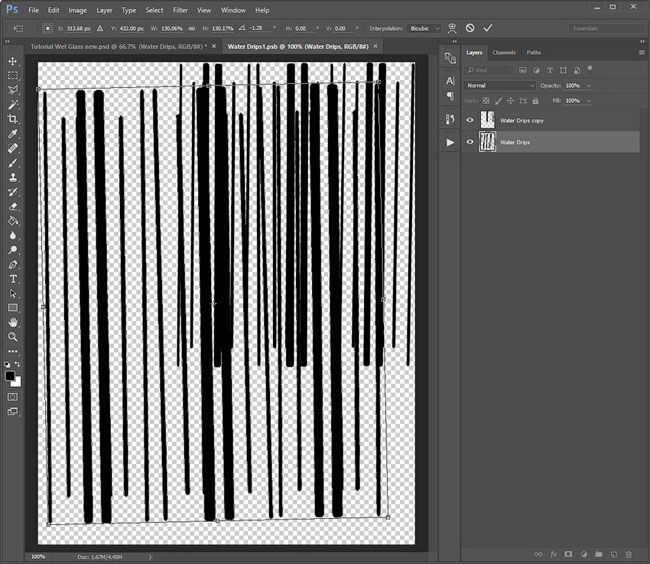Select the Path Selection tool
The width and height of the screenshot is (650, 564).
click(x=13, y=293)
